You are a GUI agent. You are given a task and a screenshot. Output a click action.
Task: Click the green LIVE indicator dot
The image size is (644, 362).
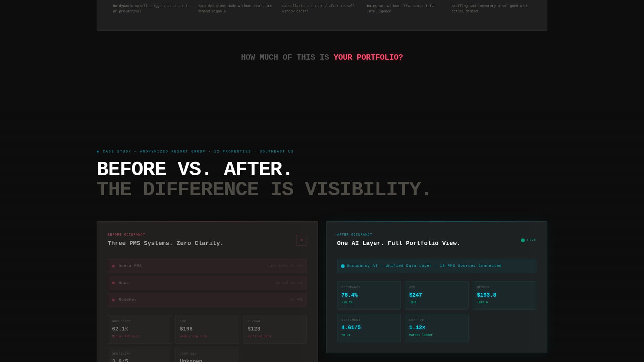pyautogui.click(x=523, y=240)
